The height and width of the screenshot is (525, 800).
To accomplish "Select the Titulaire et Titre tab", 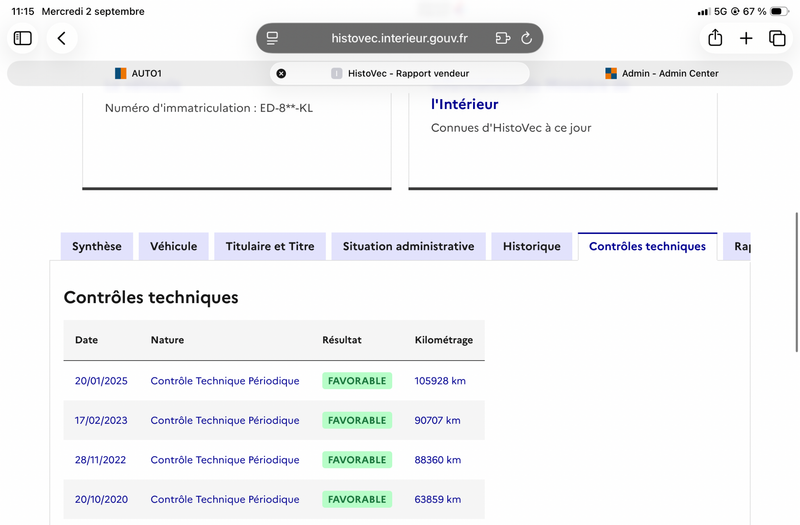I will point(270,246).
